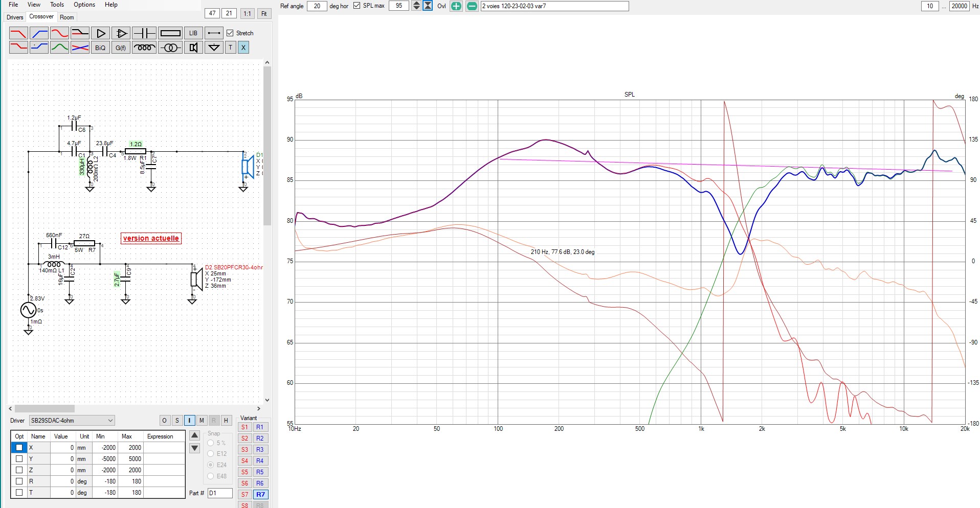Click the green add overlay button

[456, 6]
